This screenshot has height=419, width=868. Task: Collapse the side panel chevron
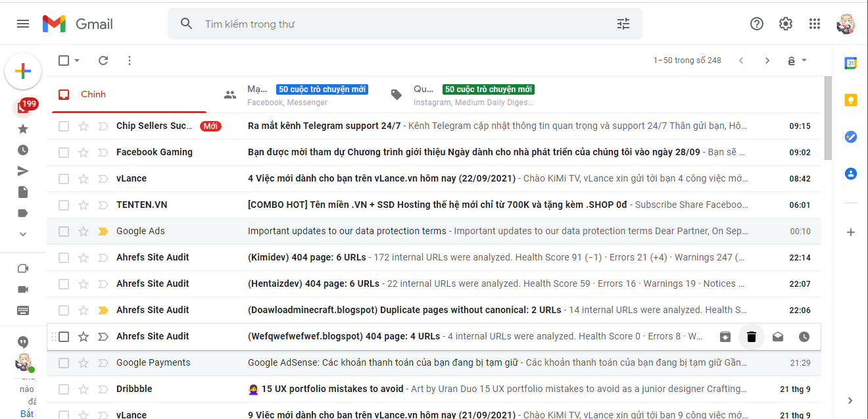point(850,401)
